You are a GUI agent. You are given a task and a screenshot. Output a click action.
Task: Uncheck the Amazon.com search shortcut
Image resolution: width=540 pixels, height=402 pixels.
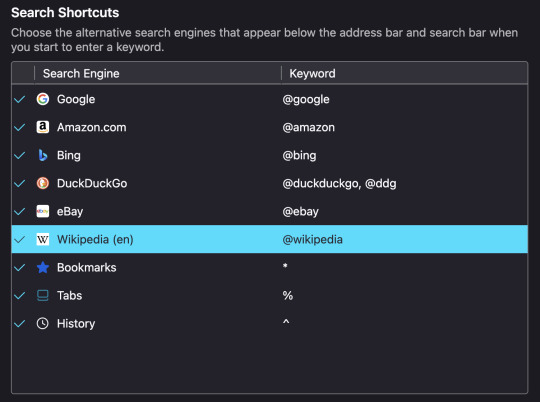(20, 127)
